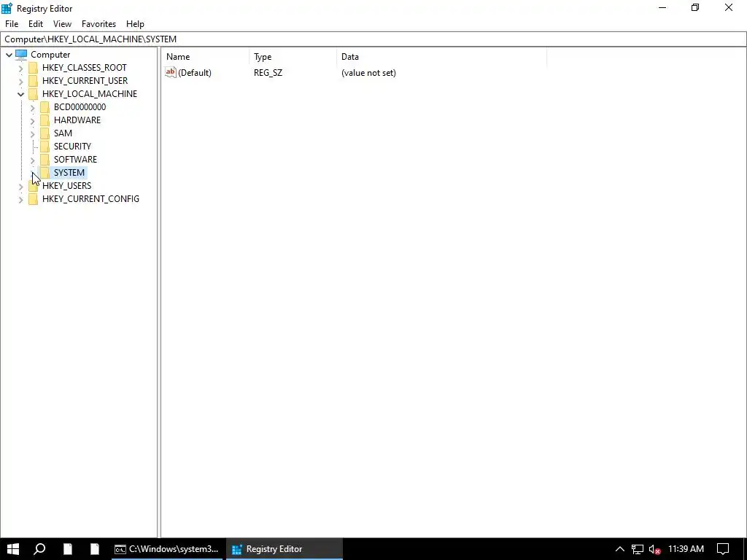Click first pinned document icon on taskbar
This screenshot has height=560, width=747.
point(68,549)
